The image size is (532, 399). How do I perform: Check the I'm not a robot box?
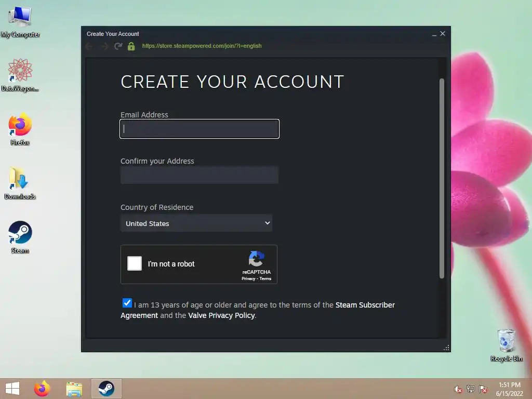coord(135,263)
